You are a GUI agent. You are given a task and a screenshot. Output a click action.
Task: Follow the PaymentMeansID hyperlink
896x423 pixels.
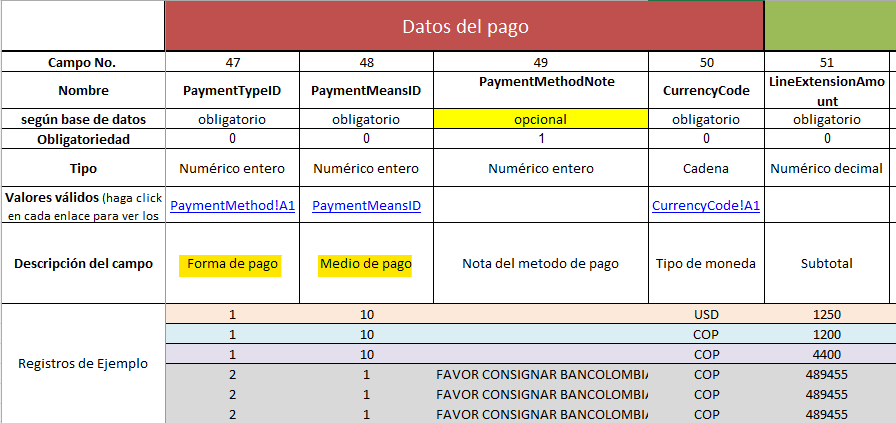click(366, 206)
